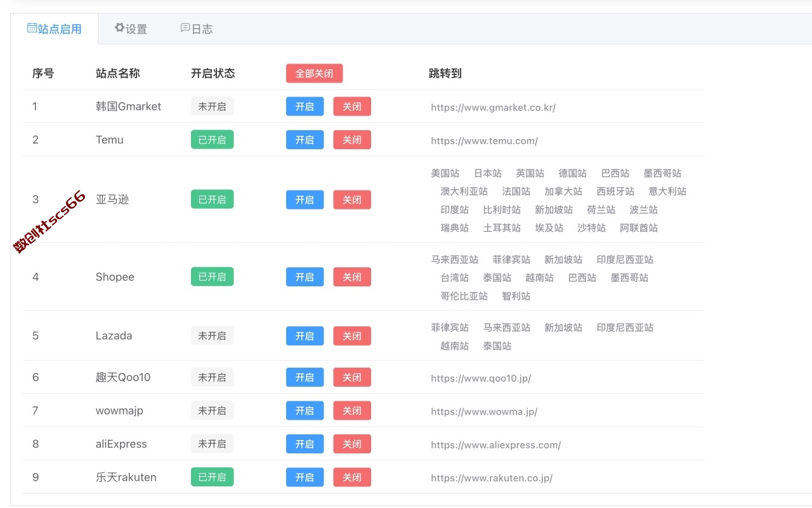
Task: Click 开启 in the Temu row
Action: click(305, 140)
